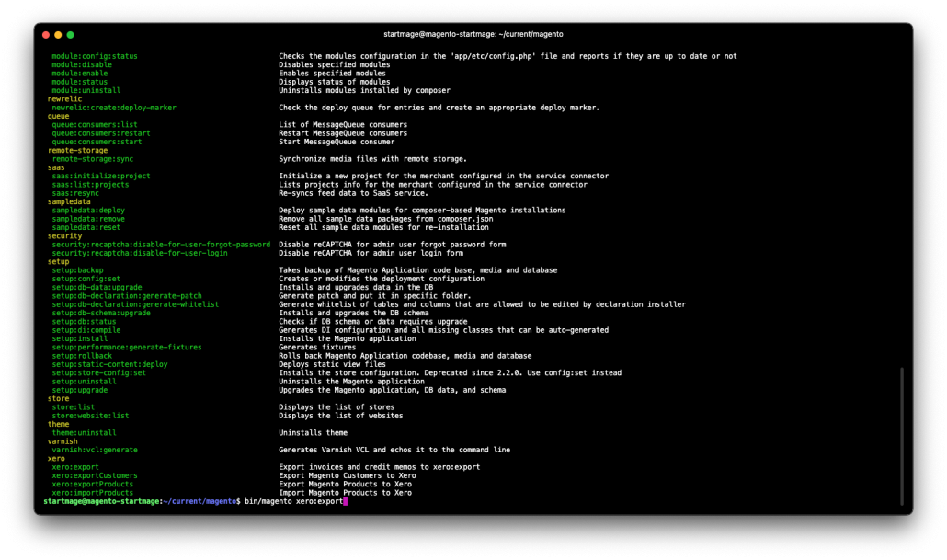Select the 'module:enable' command text
947x560 pixels.
pyautogui.click(x=80, y=73)
